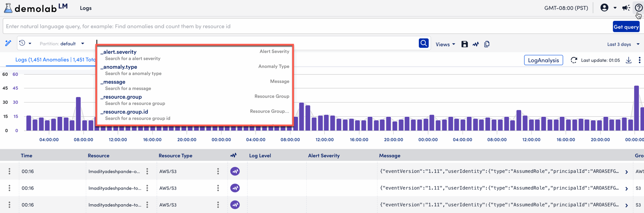
Task: Open the help question mark icon
Action: click(x=638, y=8)
